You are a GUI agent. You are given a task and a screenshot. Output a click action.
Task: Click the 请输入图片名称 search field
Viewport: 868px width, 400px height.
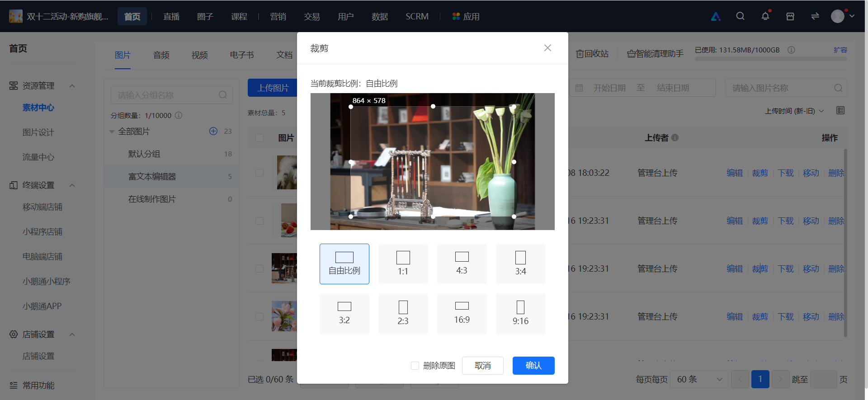tap(786, 88)
